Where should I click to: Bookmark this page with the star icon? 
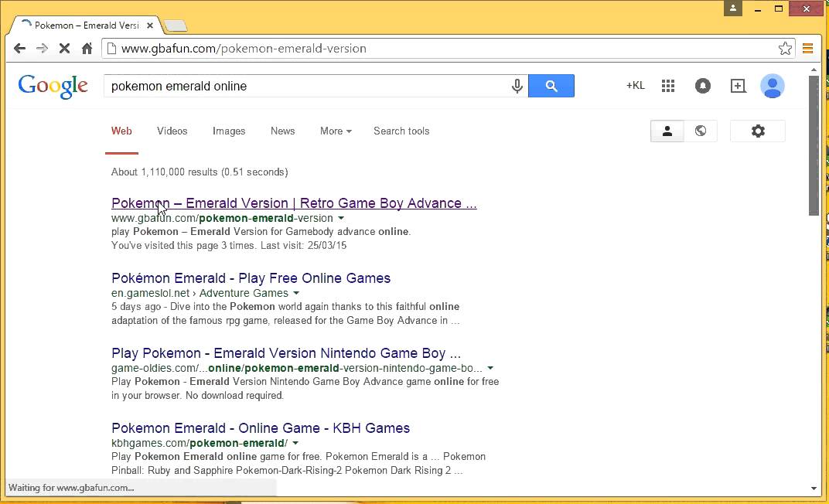[x=785, y=49]
